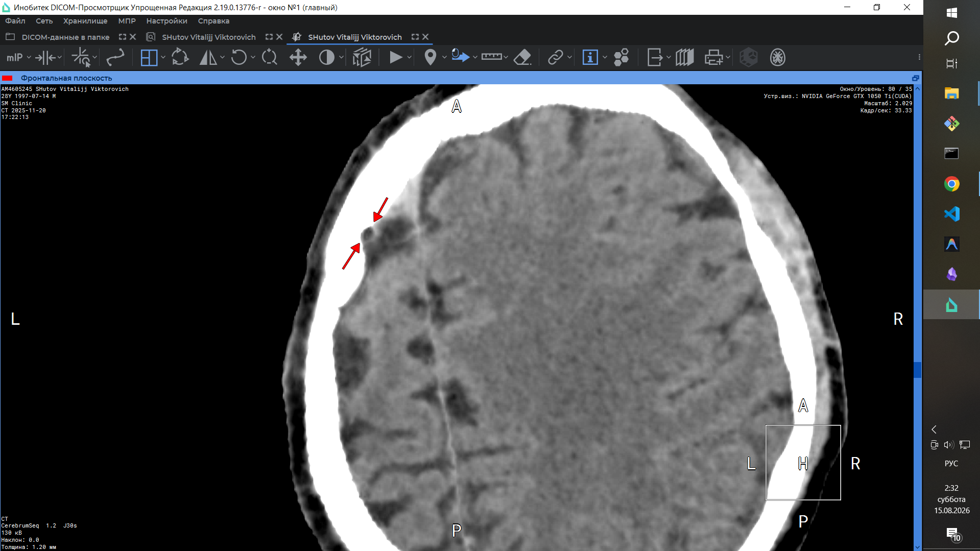Open the 3D volume reconstruction icon
Screen dimensions: 980x551
pos(362,57)
